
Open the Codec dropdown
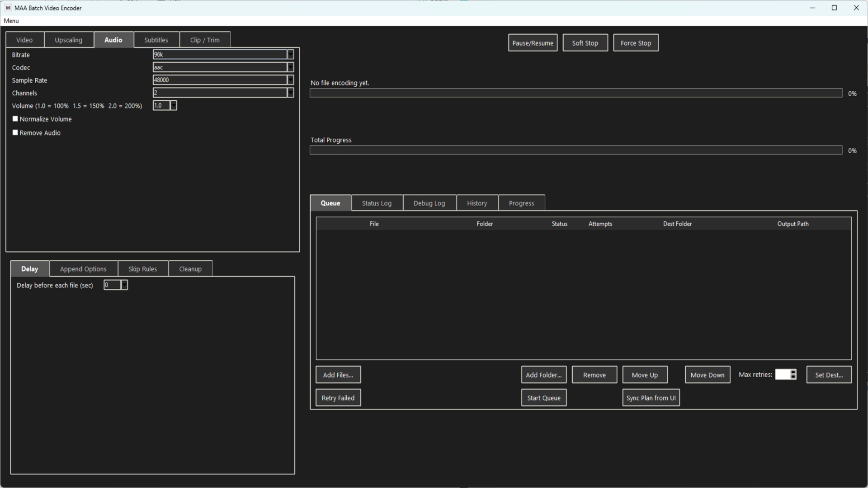[x=290, y=67]
